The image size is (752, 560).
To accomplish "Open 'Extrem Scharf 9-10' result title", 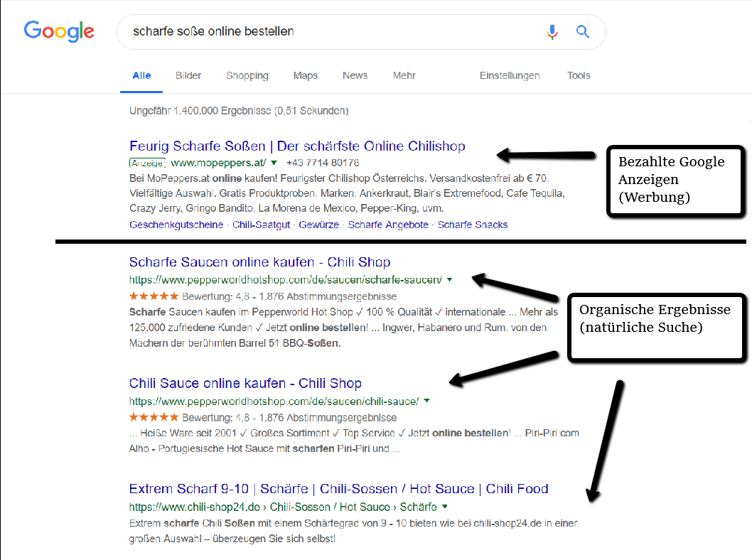I will 338,488.
